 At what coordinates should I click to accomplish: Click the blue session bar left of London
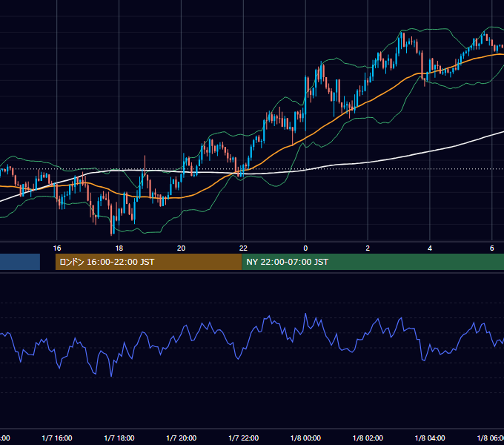pyautogui.click(x=20, y=262)
